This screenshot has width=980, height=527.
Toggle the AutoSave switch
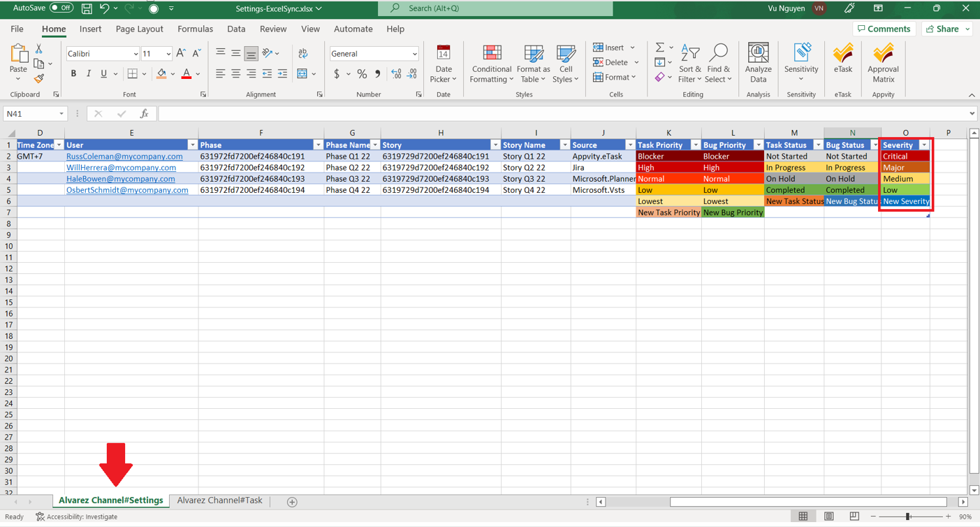point(61,8)
